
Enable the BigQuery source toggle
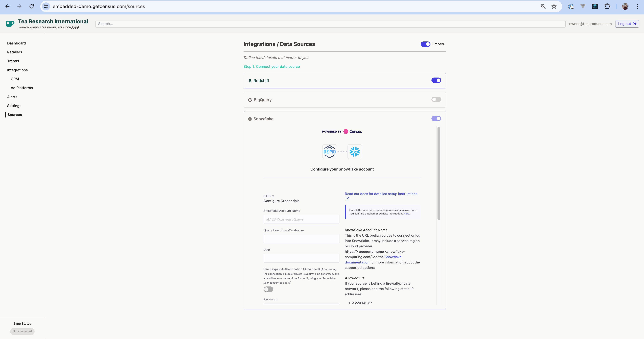pos(436,100)
